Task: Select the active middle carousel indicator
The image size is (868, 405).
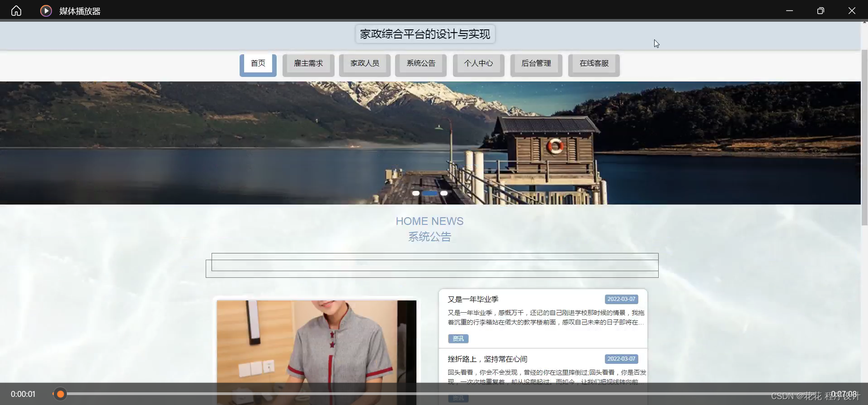Action: tap(430, 193)
